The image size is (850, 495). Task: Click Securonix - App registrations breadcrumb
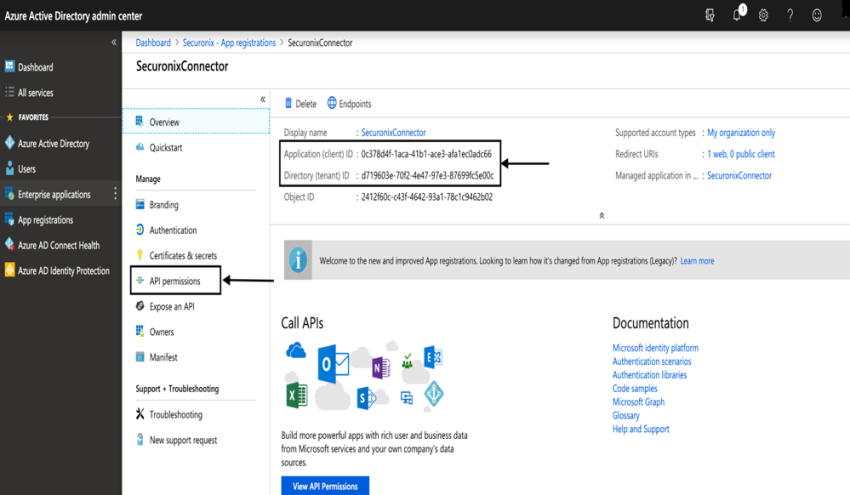(229, 43)
